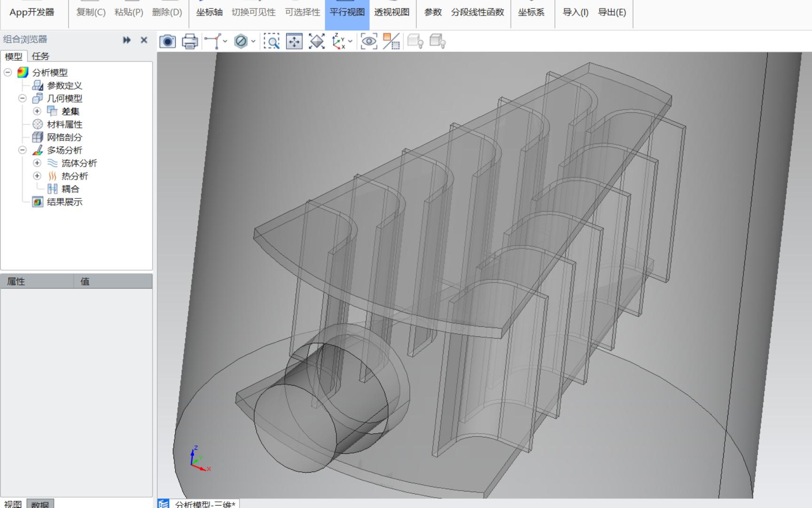This screenshot has height=508, width=812.
Task: Click the screenshot camera icon in the graphics toolbar
Action: coord(167,41)
